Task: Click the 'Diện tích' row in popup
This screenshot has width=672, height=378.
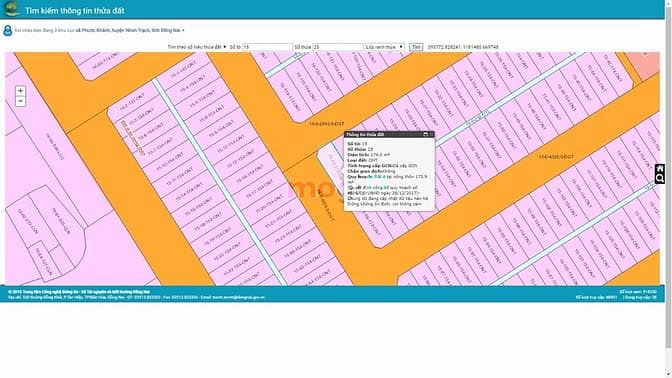Action: (369, 155)
